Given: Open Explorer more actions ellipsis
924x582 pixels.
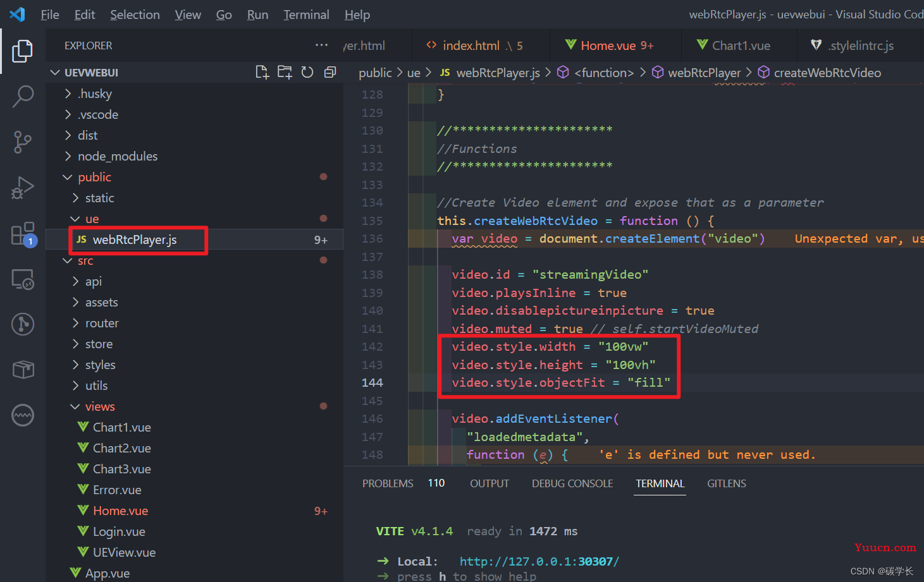Looking at the screenshot, I should 321,45.
